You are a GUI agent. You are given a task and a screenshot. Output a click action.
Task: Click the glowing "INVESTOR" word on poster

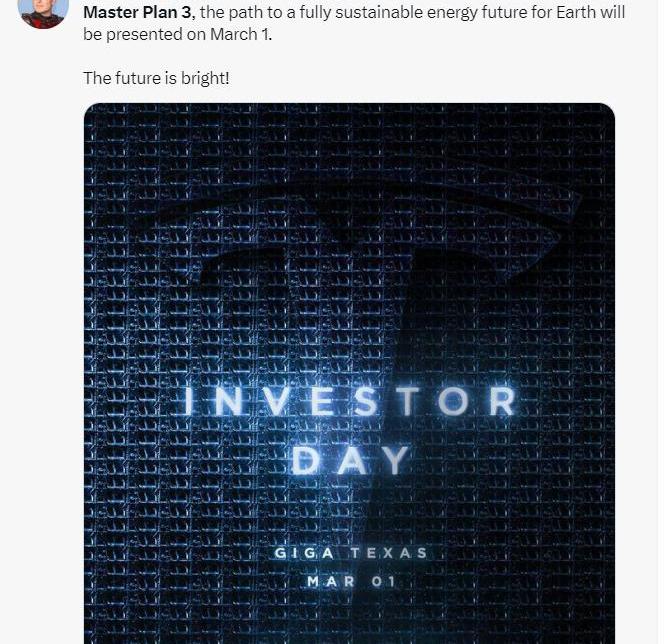click(348, 402)
